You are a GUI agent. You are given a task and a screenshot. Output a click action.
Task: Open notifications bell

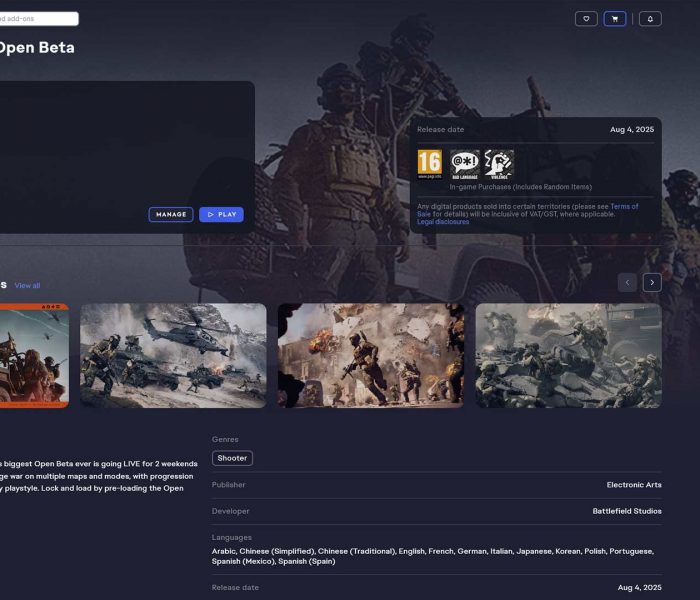click(650, 18)
